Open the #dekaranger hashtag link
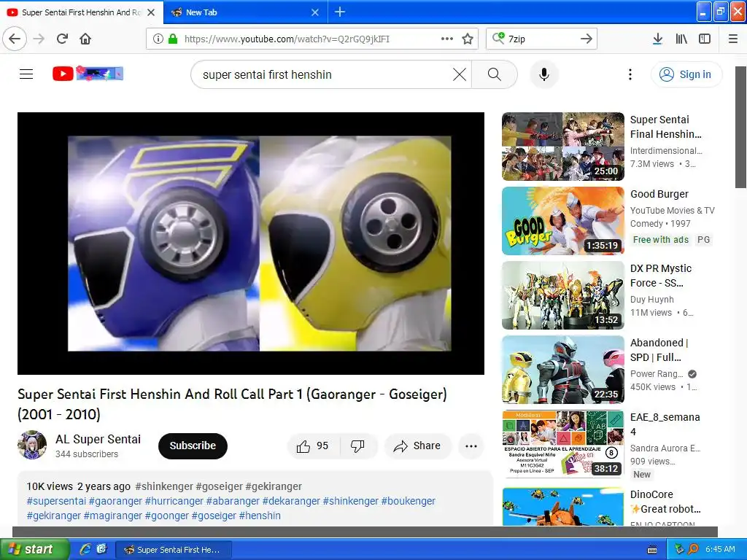This screenshot has width=747, height=560. [291, 501]
